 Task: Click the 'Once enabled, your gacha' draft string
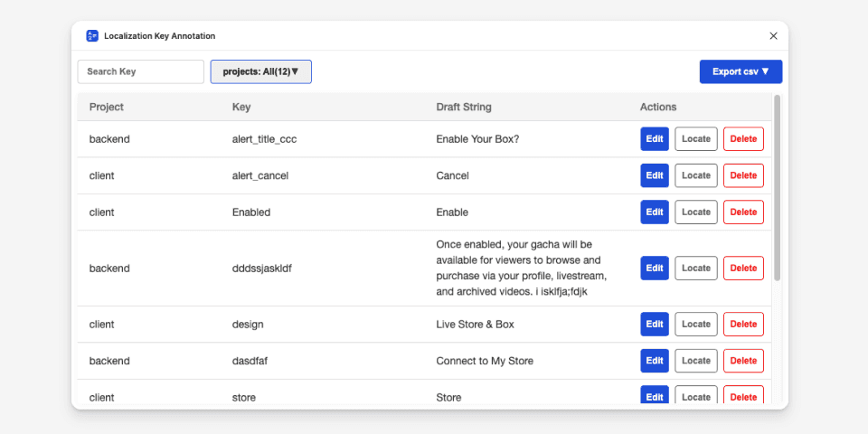coord(522,269)
